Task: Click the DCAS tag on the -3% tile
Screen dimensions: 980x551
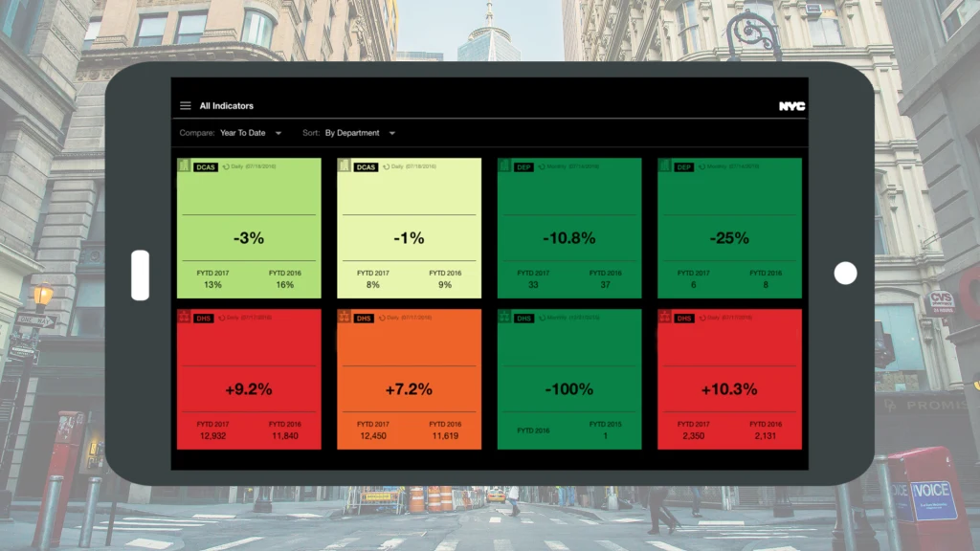Action: tap(206, 166)
